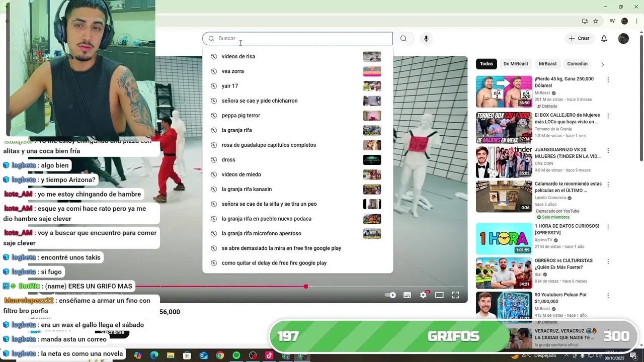Screen dimensions: 644x362
Task: Open TikTok from the taskbar
Action: pos(269,355)
